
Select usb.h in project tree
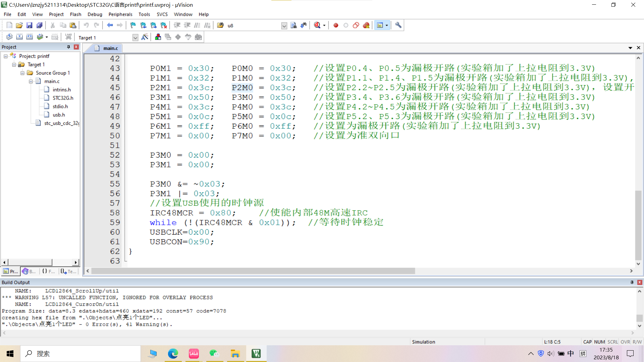pyautogui.click(x=59, y=115)
